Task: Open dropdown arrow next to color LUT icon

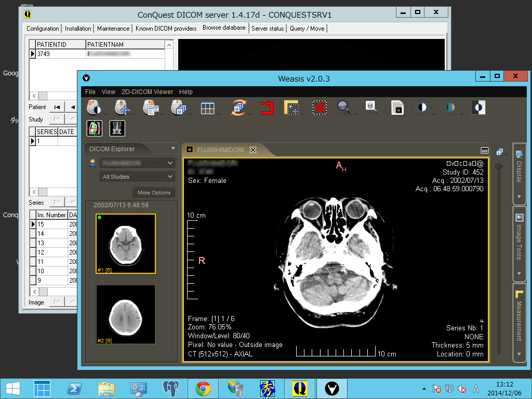Action: coord(461,114)
